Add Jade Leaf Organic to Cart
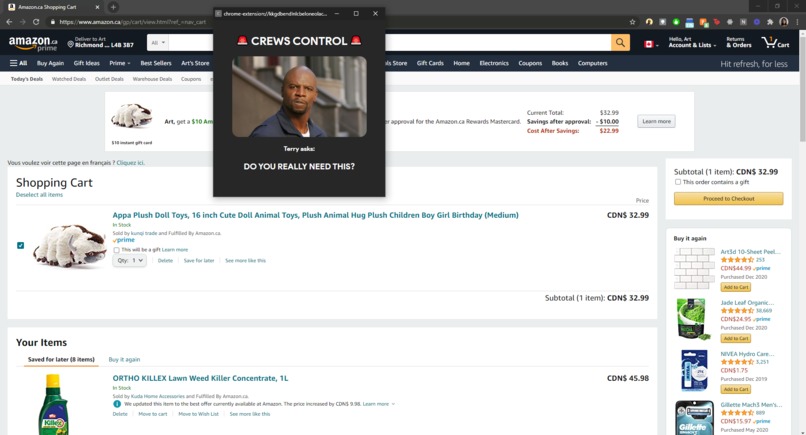806x435 pixels. (736, 338)
